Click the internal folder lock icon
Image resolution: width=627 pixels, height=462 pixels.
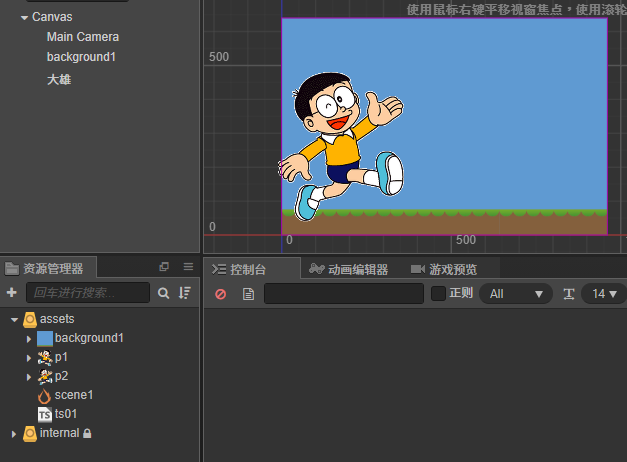coord(87,433)
